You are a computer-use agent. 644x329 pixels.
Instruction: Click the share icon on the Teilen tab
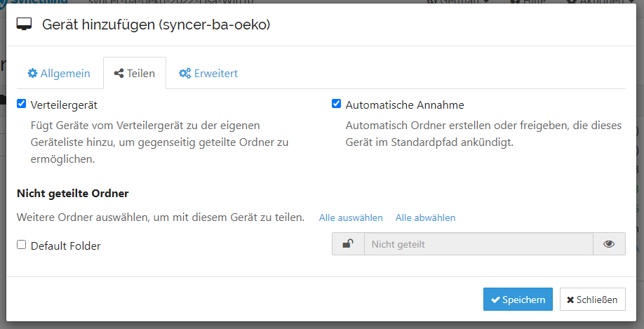(x=119, y=74)
